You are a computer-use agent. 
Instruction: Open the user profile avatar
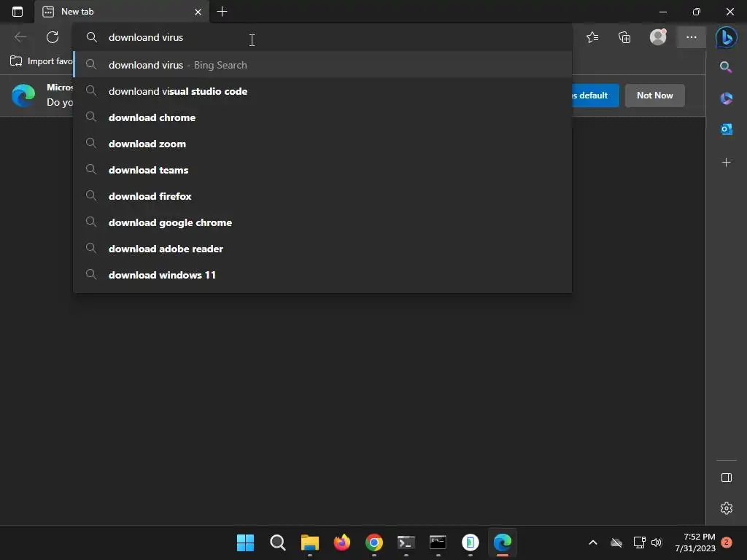pos(658,37)
